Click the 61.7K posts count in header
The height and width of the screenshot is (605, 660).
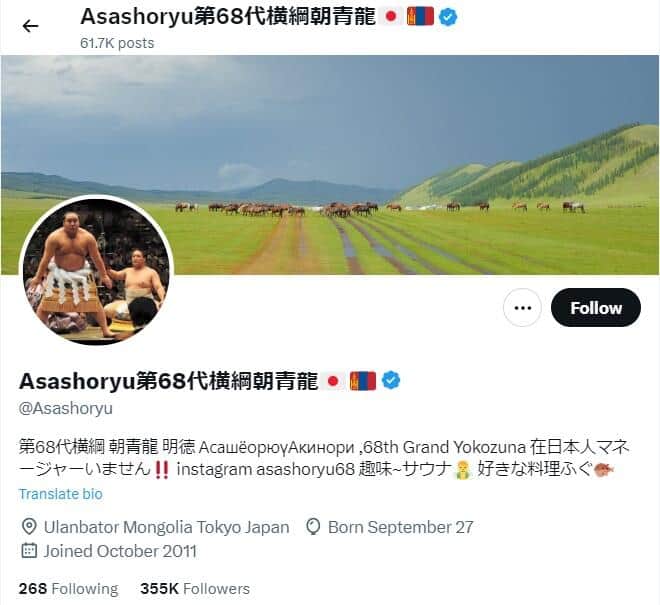[117, 43]
